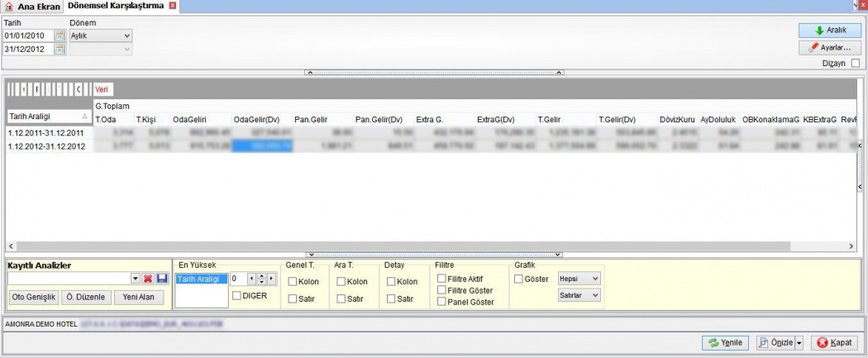Click the OdaGelir(Dv) column header

[262, 119]
